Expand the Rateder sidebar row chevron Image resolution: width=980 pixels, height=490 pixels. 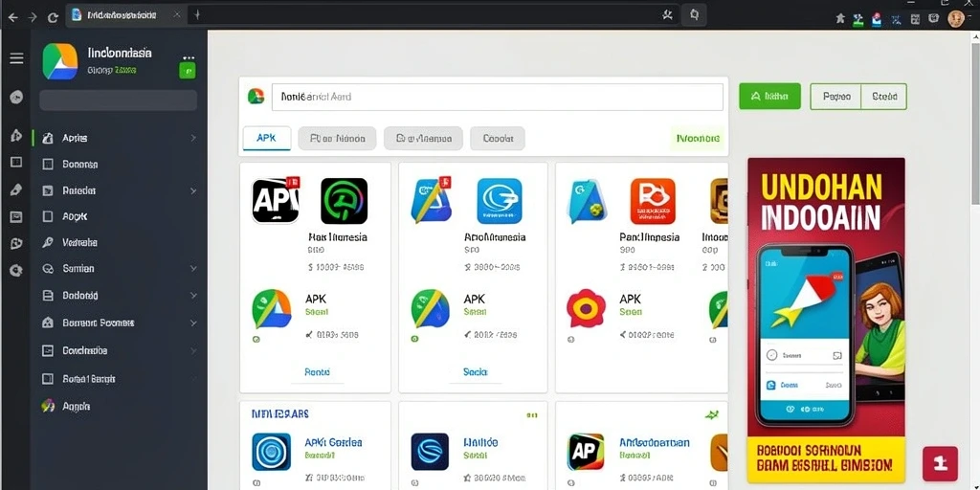tap(193, 190)
